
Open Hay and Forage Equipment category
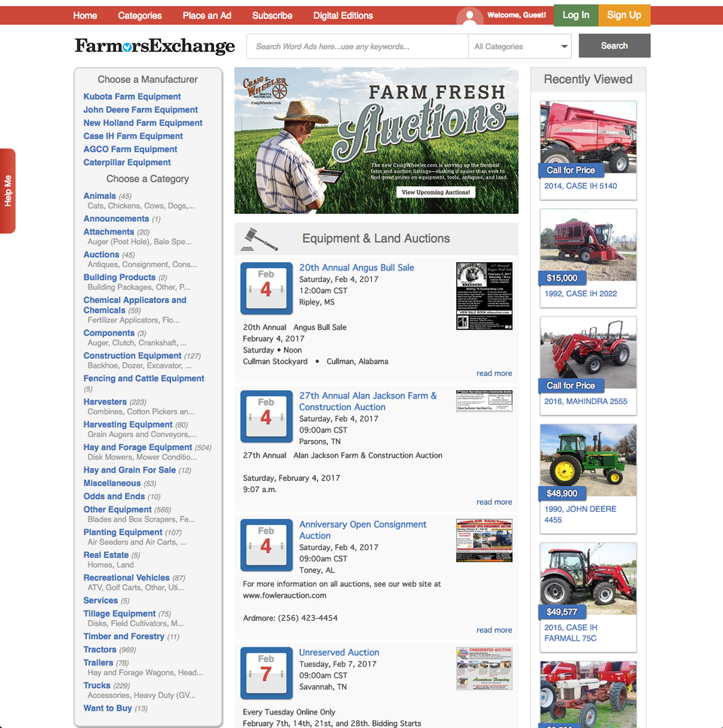tap(138, 447)
